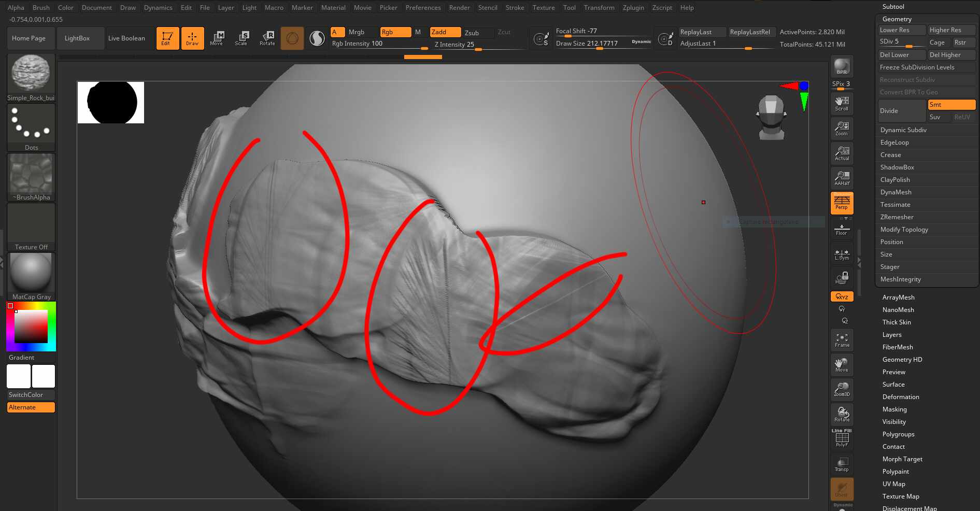Click the Zoom3D navigation icon
Image resolution: width=980 pixels, height=511 pixels.
pos(842,389)
